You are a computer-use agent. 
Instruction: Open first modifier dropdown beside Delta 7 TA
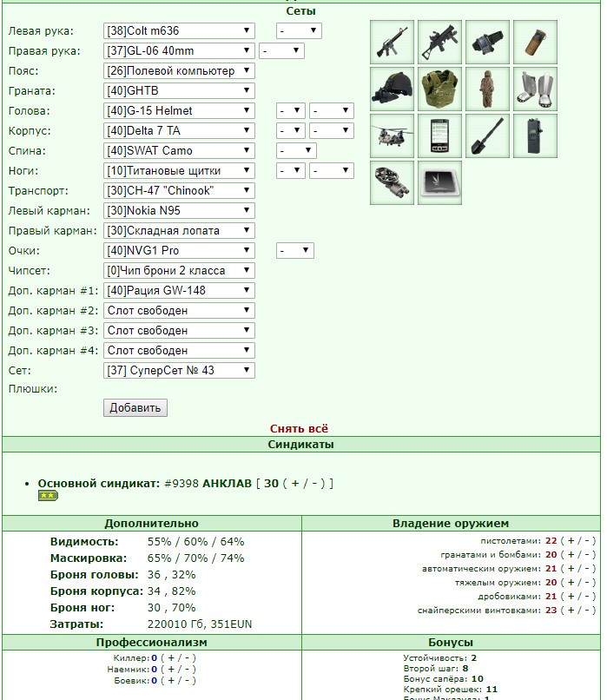[x=291, y=131]
